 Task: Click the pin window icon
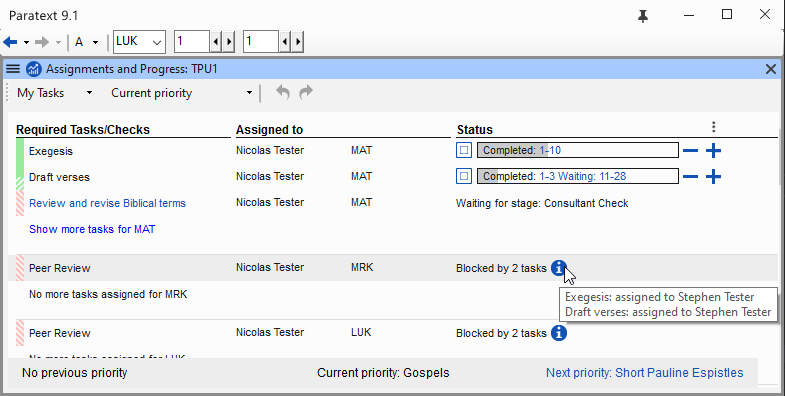point(643,17)
